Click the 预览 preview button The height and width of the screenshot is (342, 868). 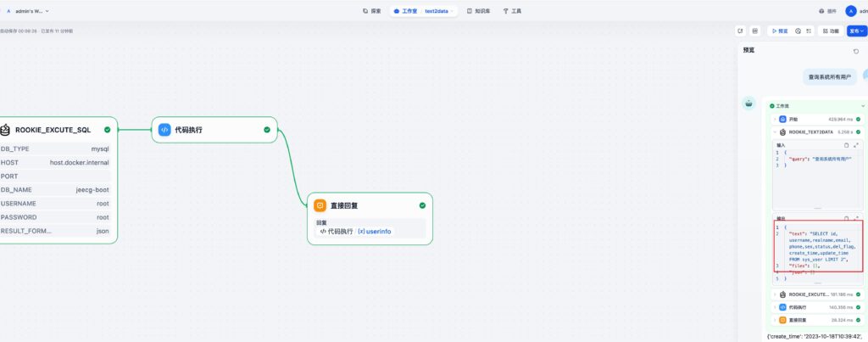pyautogui.click(x=778, y=31)
